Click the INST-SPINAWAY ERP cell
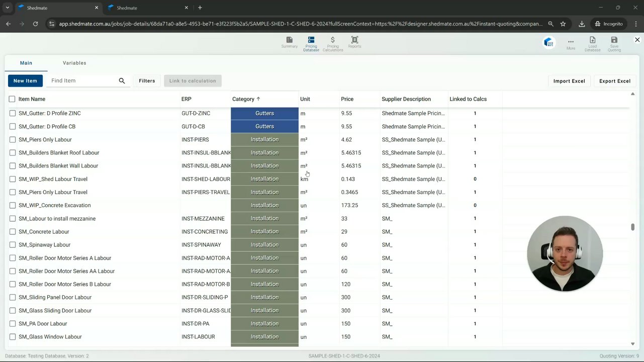Image resolution: width=644 pixels, height=362 pixels. (201, 245)
